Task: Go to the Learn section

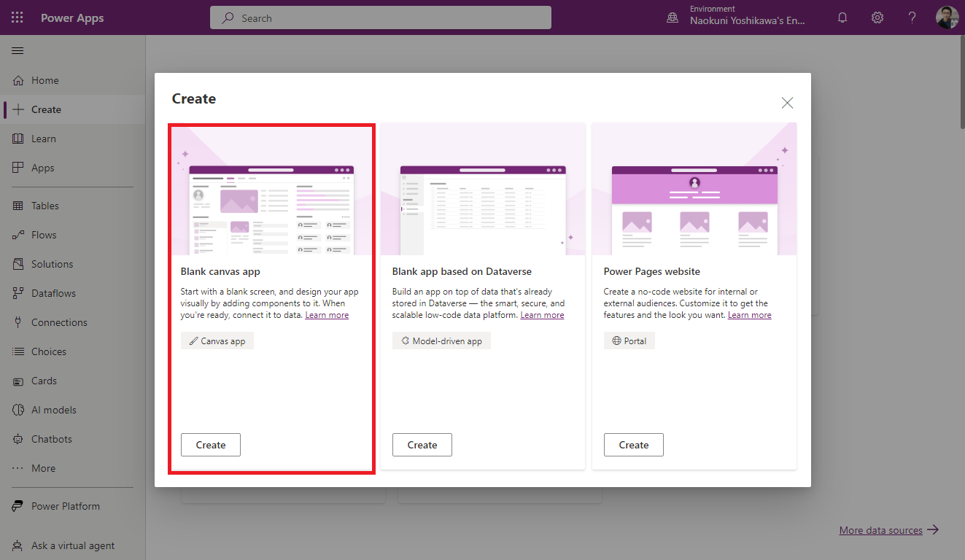Action: tap(43, 138)
